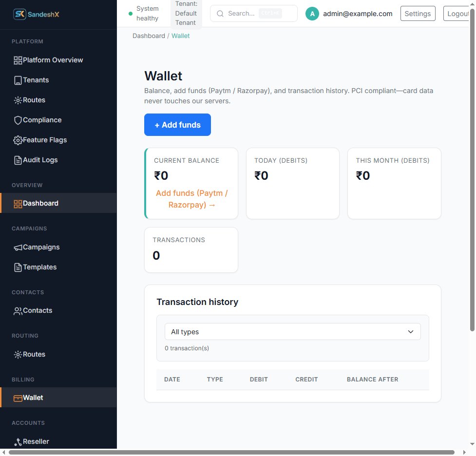Open Compliance menu item
476x456 pixels.
58,120
